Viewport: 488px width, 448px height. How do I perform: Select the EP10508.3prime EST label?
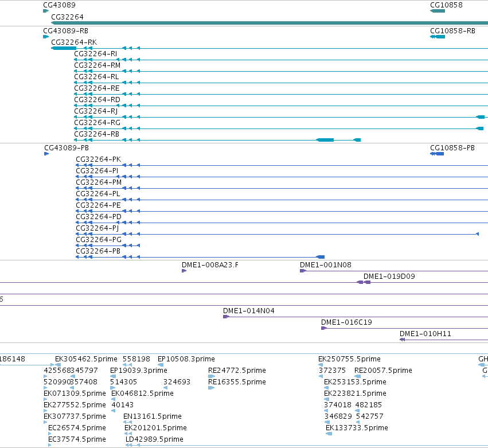pos(186,359)
